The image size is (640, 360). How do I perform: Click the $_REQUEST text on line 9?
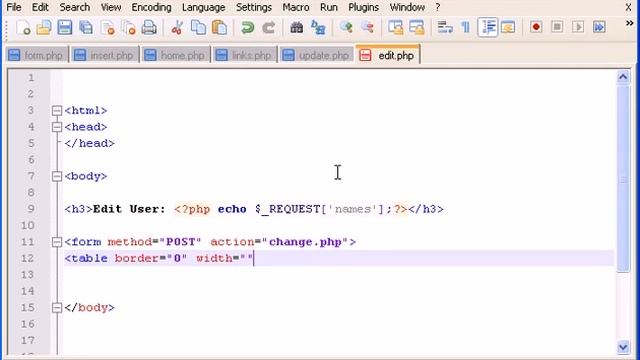[287, 209]
